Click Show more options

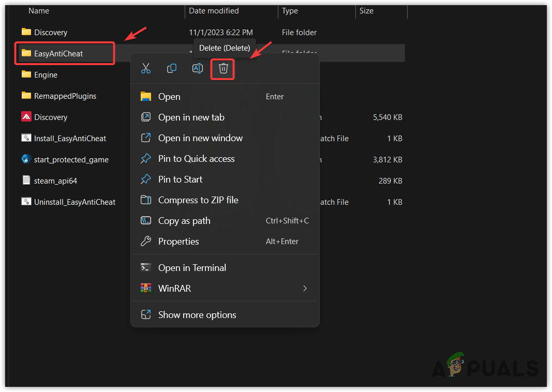click(x=225, y=315)
